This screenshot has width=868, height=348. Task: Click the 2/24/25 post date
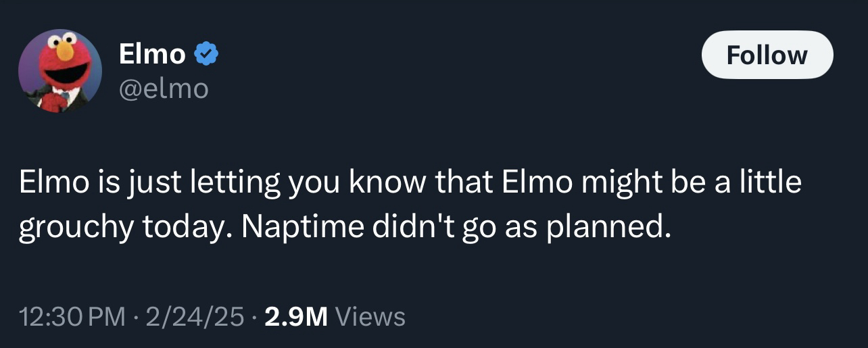click(195, 316)
